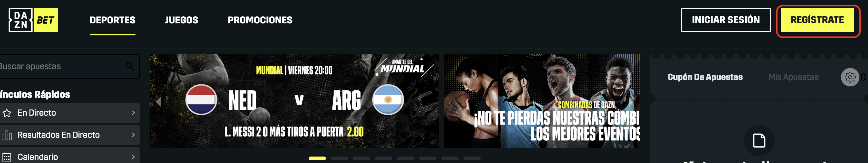The width and height of the screenshot is (868, 163).
Task: Click the Resultados En Directo bar chart icon
Action: (7, 135)
